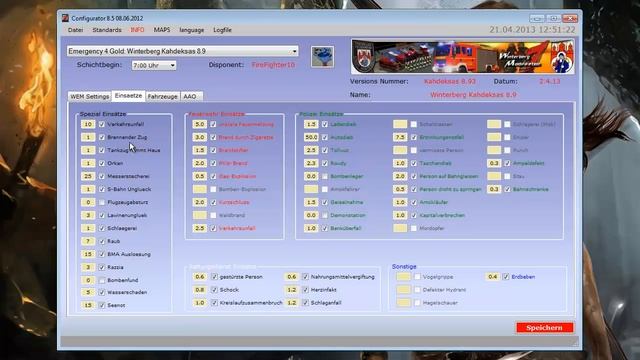Toggle the Schlaganfall checkbox

(x=305, y=303)
